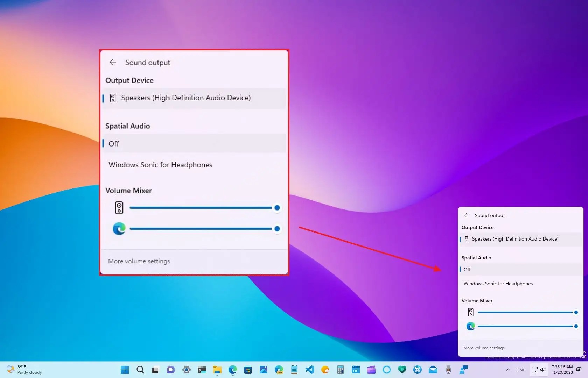Open the hidden icons tray chevron
Image resolution: width=588 pixels, height=378 pixels.
(x=508, y=370)
